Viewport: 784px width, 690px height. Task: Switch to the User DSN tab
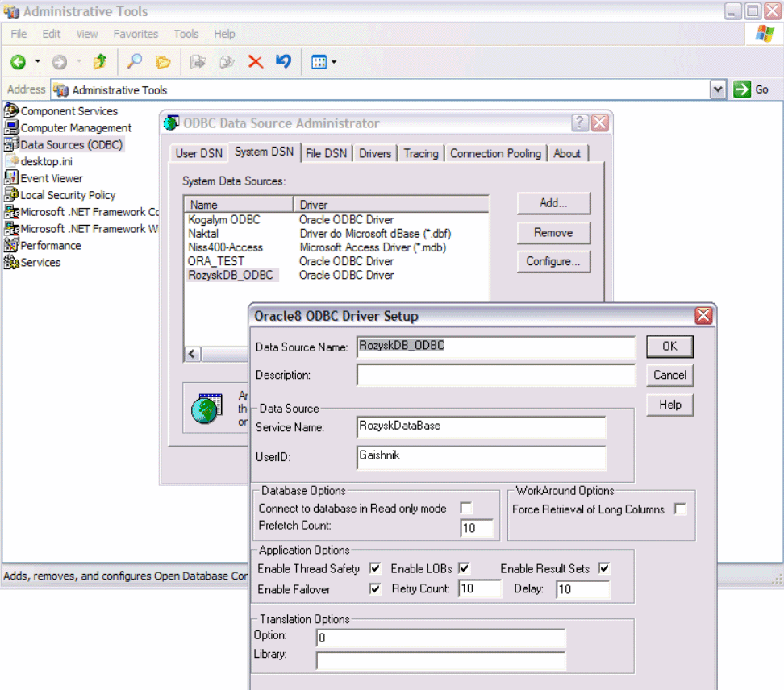(x=199, y=153)
